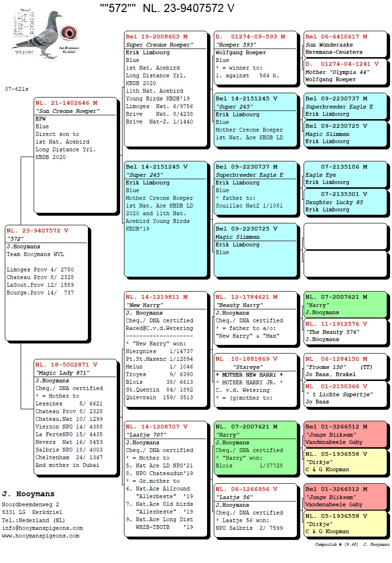Select the cyan "Eagle Eye" box
The image size is (392, 563).
pos(345,174)
